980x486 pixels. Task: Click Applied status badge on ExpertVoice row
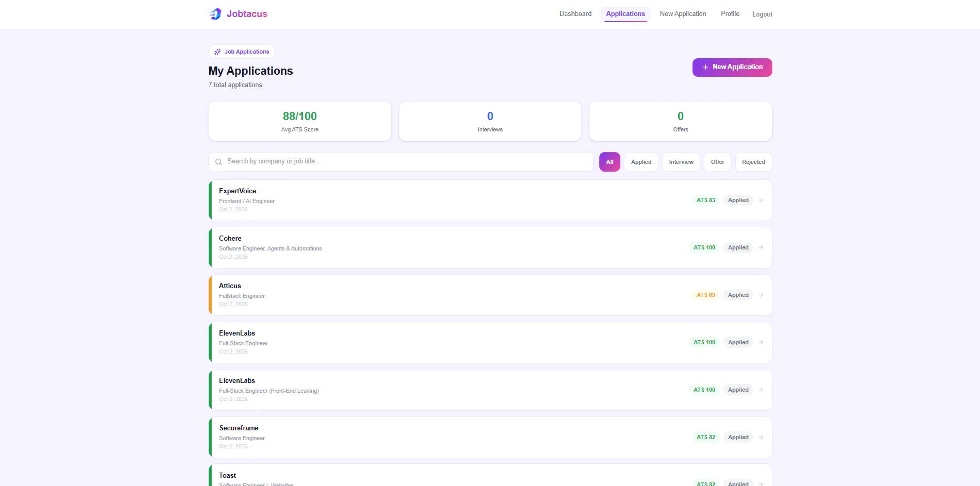tap(738, 200)
